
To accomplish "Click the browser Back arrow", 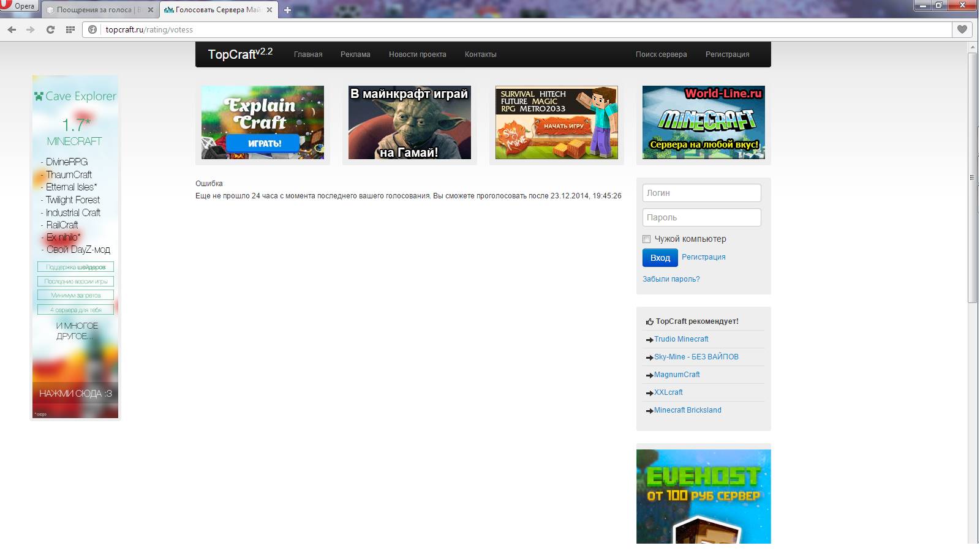I will (x=12, y=29).
